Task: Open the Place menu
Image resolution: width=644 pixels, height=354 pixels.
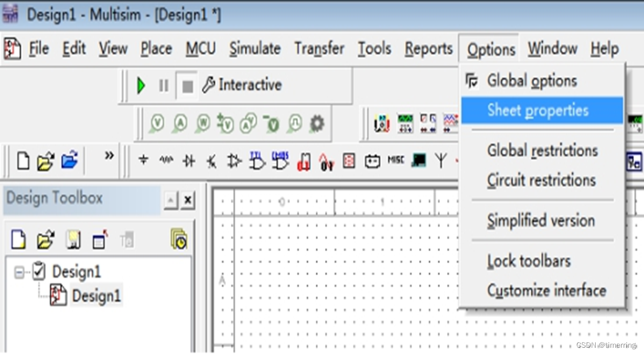Action: pyautogui.click(x=156, y=49)
